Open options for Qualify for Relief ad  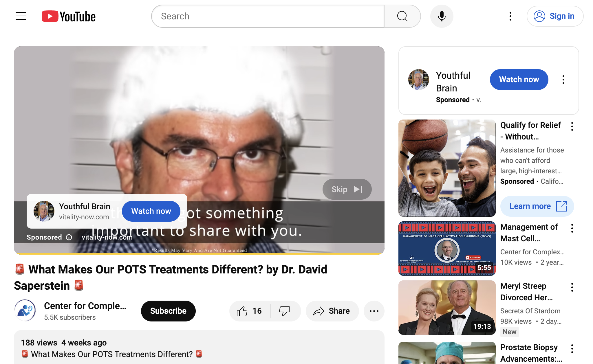pos(572,126)
